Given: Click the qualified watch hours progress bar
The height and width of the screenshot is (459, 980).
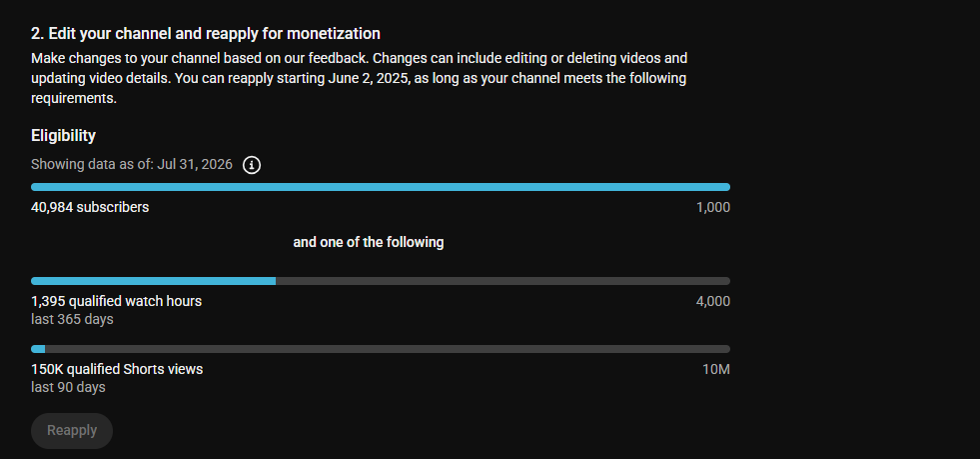Looking at the screenshot, I should (381, 281).
